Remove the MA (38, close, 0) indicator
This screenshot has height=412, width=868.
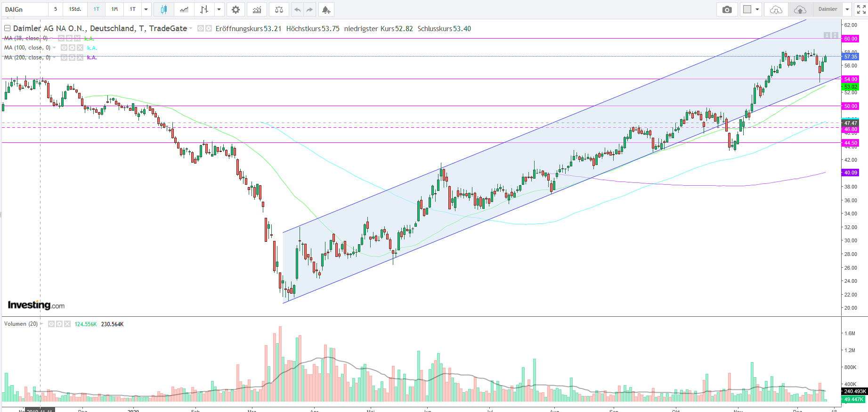[x=77, y=38]
